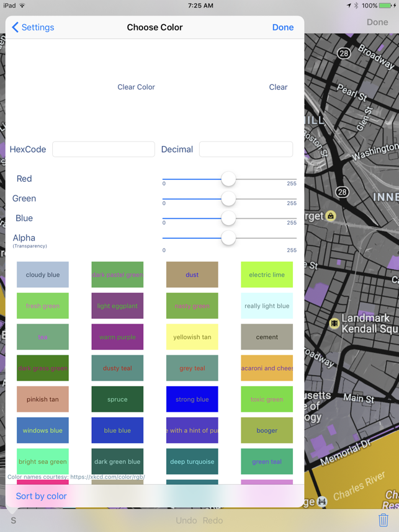This screenshot has width=399, height=532.
Task: Tap the bridge marker near Charles River
Action: [x=321, y=501]
